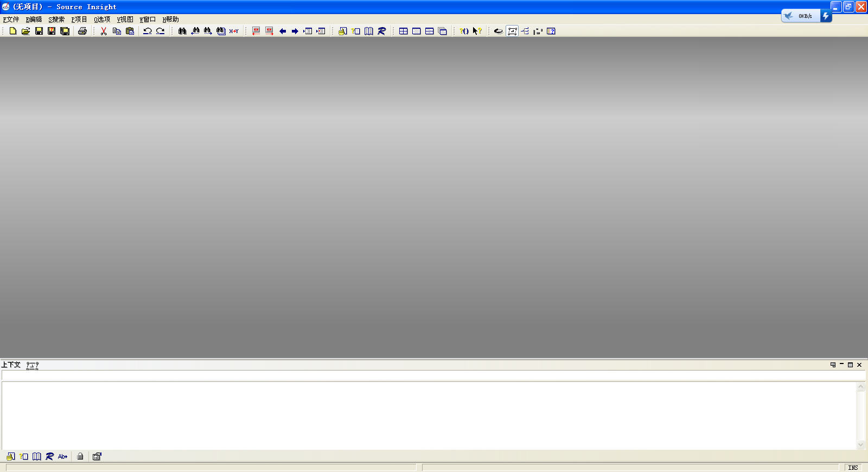Click Symbol Info icon in Context window toolbar
868x472 pixels.
click(24, 456)
